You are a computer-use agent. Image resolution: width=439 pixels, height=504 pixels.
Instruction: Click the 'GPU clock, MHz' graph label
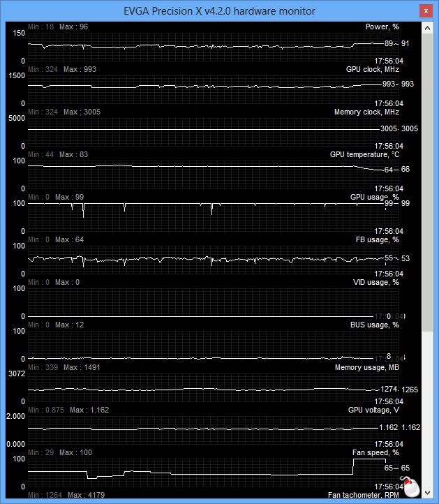[x=373, y=69]
